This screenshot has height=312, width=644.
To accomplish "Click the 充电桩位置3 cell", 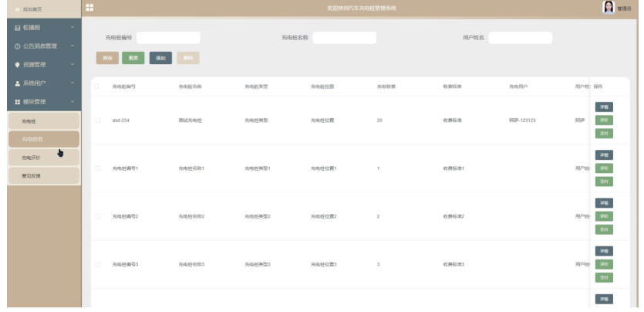I will (324, 265).
